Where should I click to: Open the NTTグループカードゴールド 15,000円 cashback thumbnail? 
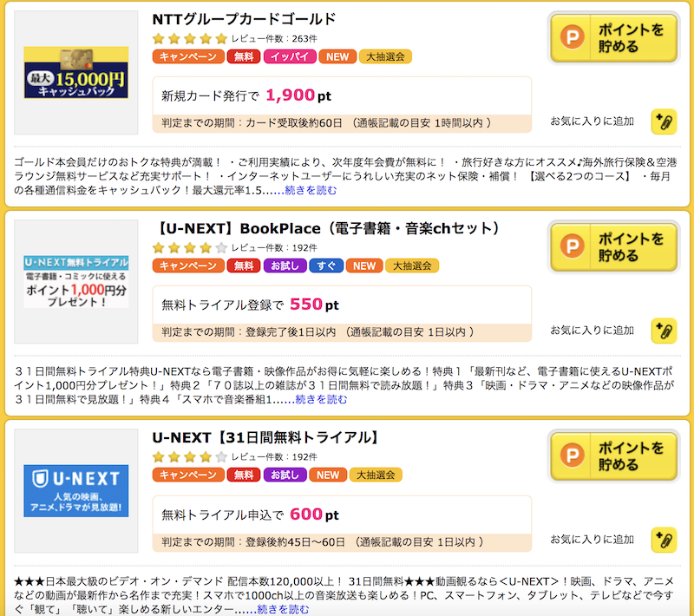click(76, 72)
